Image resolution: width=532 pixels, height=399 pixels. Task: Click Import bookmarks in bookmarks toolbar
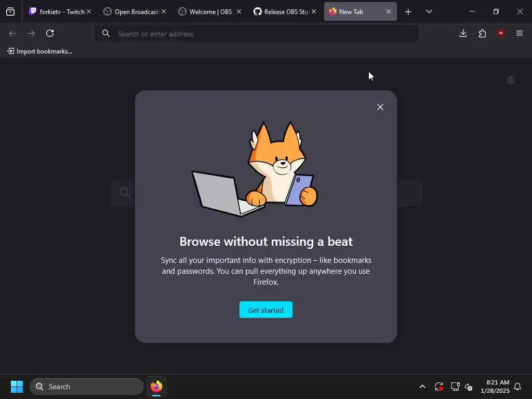tap(39, 51)
